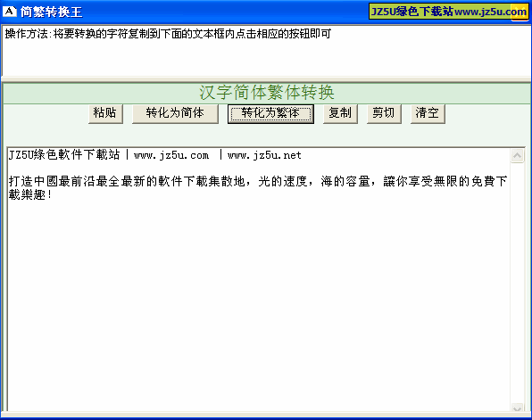This screenshot has height=420, width=532.
Task: Click the 汉字简体繁体转换 heading
Action: click(x=266, y=92)
